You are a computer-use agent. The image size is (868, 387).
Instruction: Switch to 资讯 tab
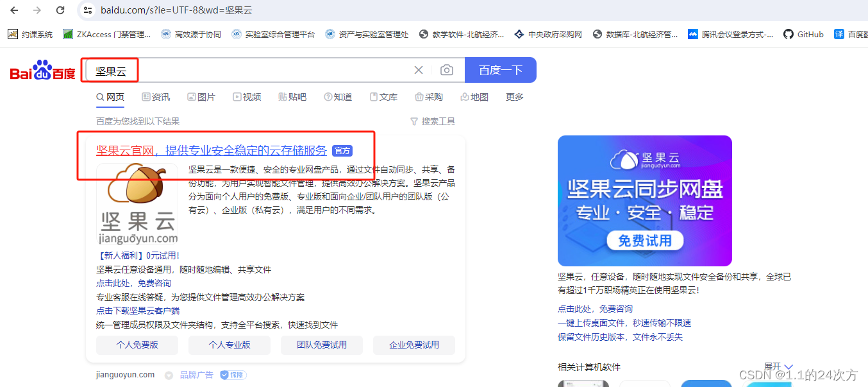[156, 97]
